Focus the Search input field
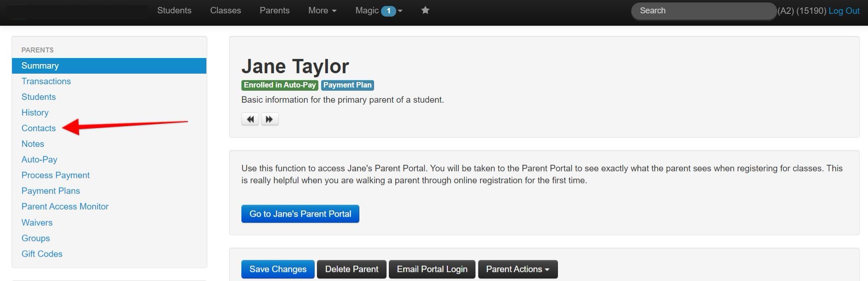 click(x=704, y=11)
